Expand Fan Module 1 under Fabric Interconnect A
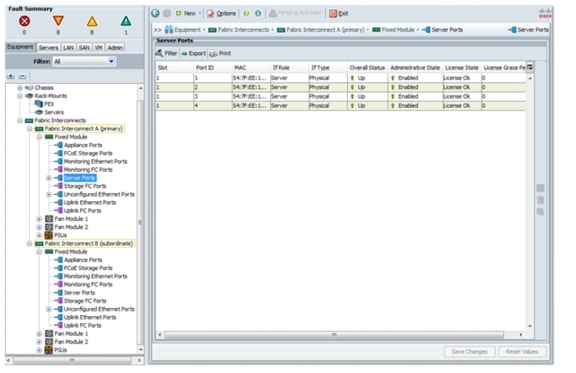576x373 pixels. pyautogui.click(x=39, y=219)
